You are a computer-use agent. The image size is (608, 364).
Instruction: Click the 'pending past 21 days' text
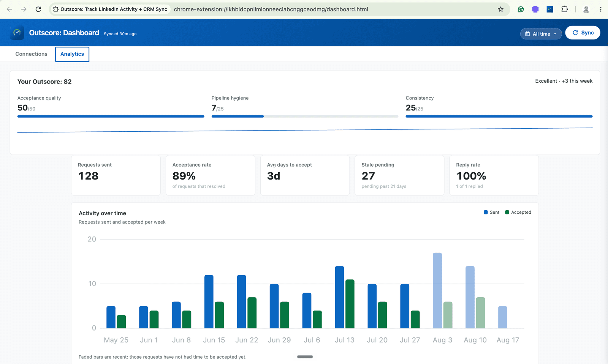[x=384, y=186]
